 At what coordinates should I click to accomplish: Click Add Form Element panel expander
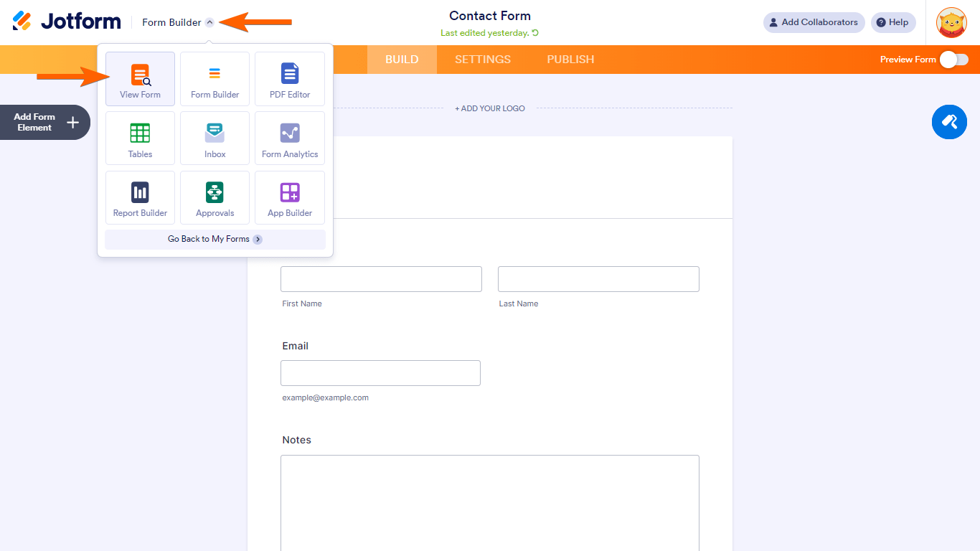pos(44,122)
